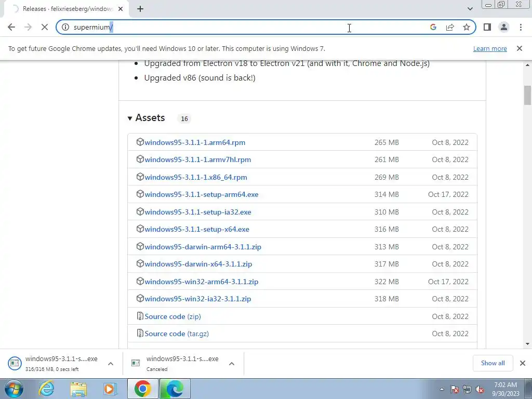The width and height of the screenshot is (532, 399).
Task: Download windows95-win32-arm64-3.1.1.zip
Action: click(x=202, y=282)
